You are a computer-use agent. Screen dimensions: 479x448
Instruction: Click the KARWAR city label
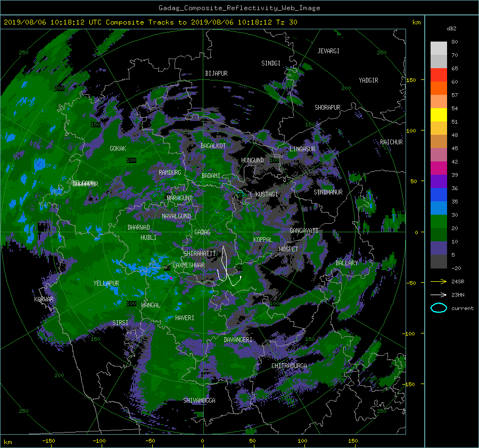pyautogui.click(x=44, y=299)
